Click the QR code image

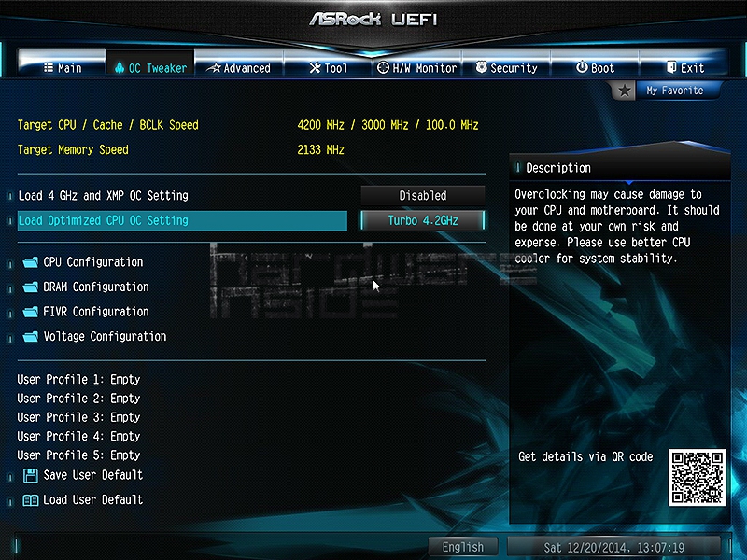(x=697, y=477)
